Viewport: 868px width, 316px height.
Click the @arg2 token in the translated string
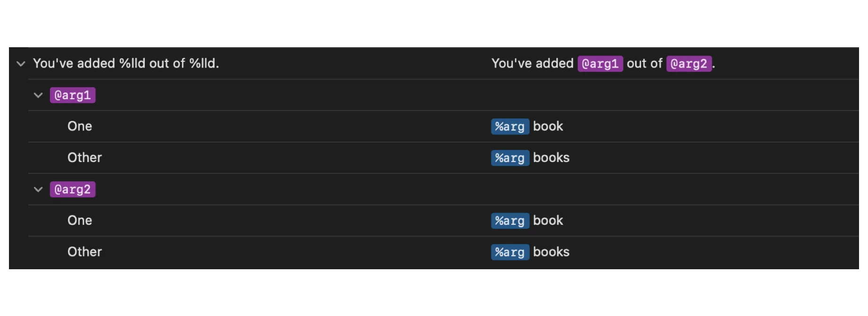[x=689, y=64]
